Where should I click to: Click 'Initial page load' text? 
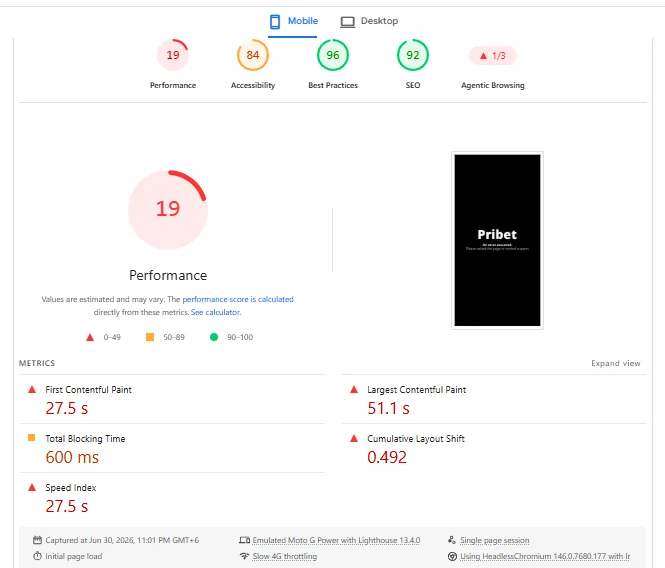pyautogui.click(x=74, y=557)
